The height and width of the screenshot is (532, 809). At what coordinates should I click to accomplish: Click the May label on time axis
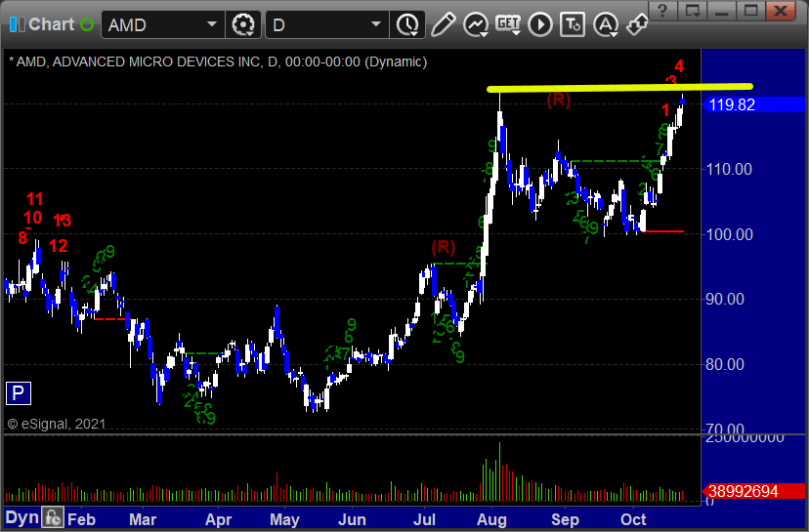click(284, 519)
